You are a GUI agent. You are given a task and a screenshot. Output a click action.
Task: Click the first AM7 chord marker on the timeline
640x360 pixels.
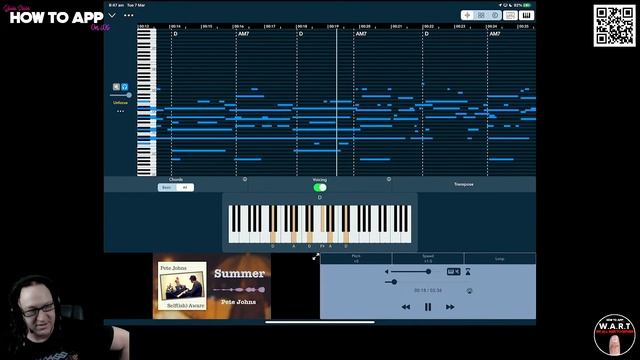click(243, 34)
